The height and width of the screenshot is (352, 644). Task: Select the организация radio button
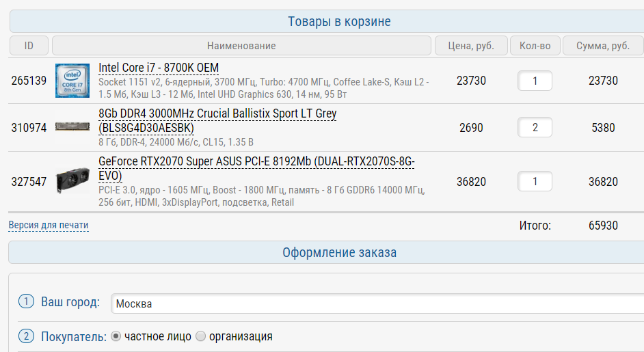point(200,336)
